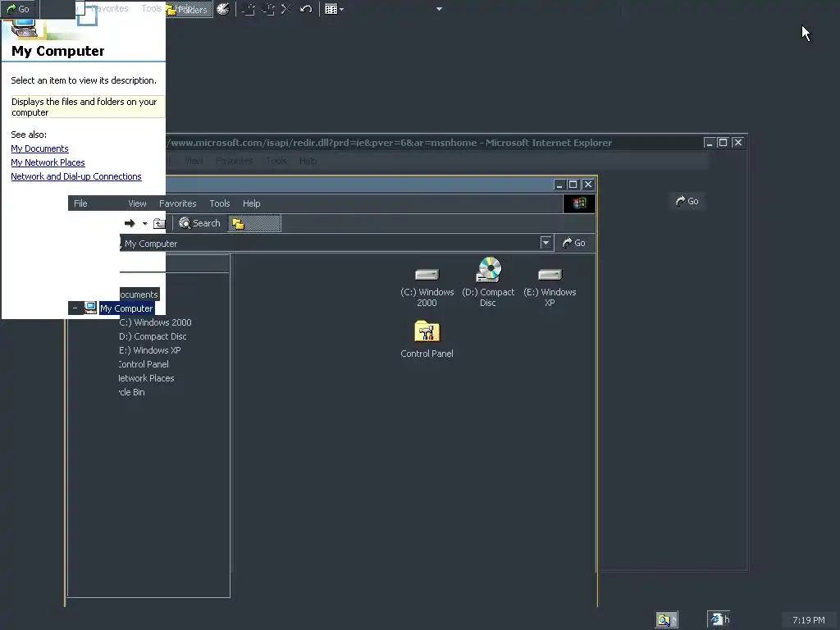Click the Windows flag throbber icon
Image resolution: width=840 pixels, height=630 pixels.
[579, 203]
